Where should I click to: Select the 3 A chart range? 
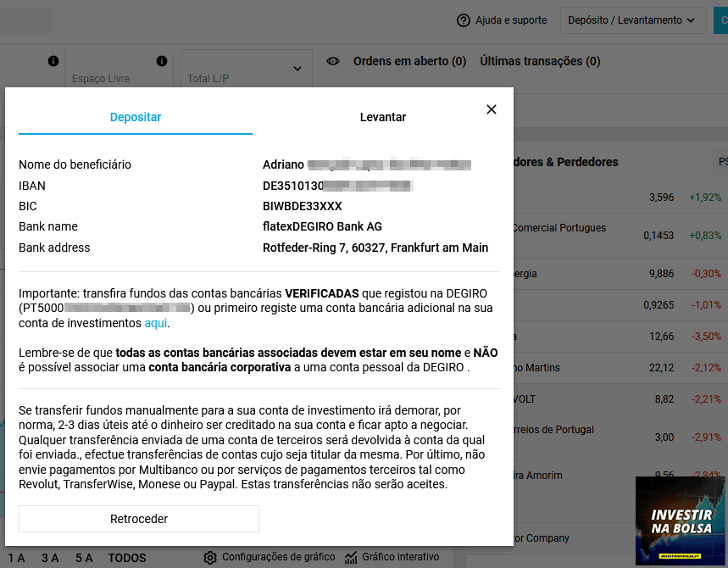click(50, 558)
